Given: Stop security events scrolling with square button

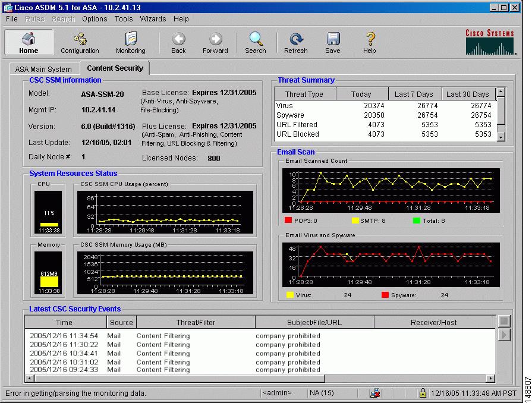Looking at the screenshot, I should pyautogui.click(x=504, y=321).
